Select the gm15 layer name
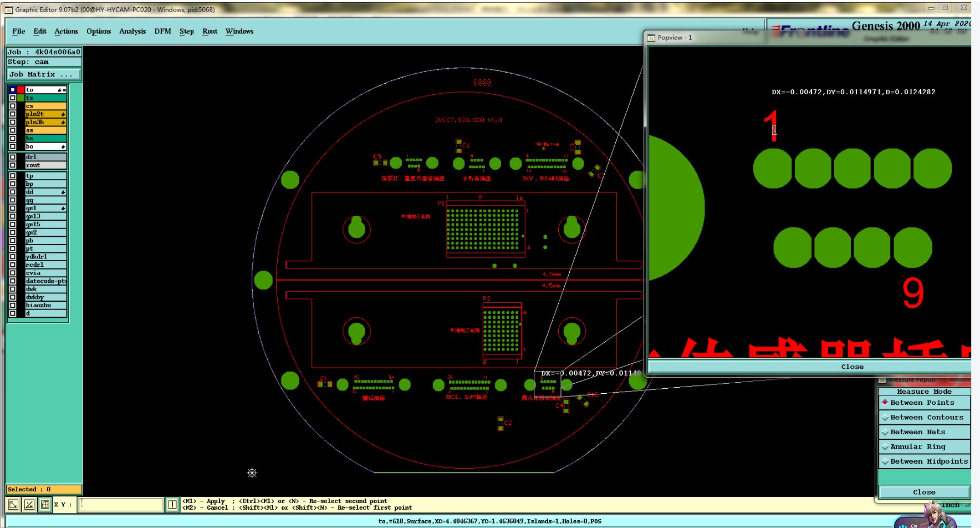This screenshot has height=528, width=980. coord(46,225)
